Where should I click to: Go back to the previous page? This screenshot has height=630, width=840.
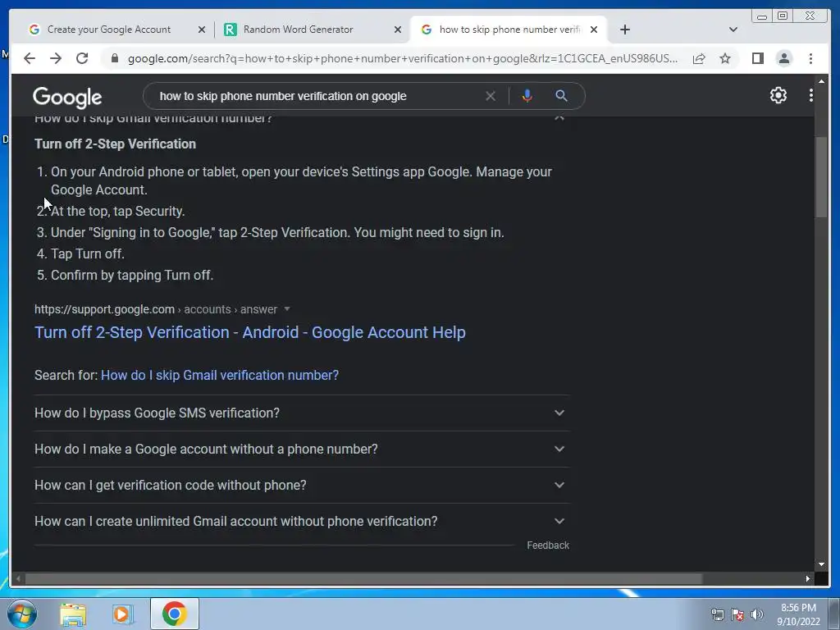[30, 58]
